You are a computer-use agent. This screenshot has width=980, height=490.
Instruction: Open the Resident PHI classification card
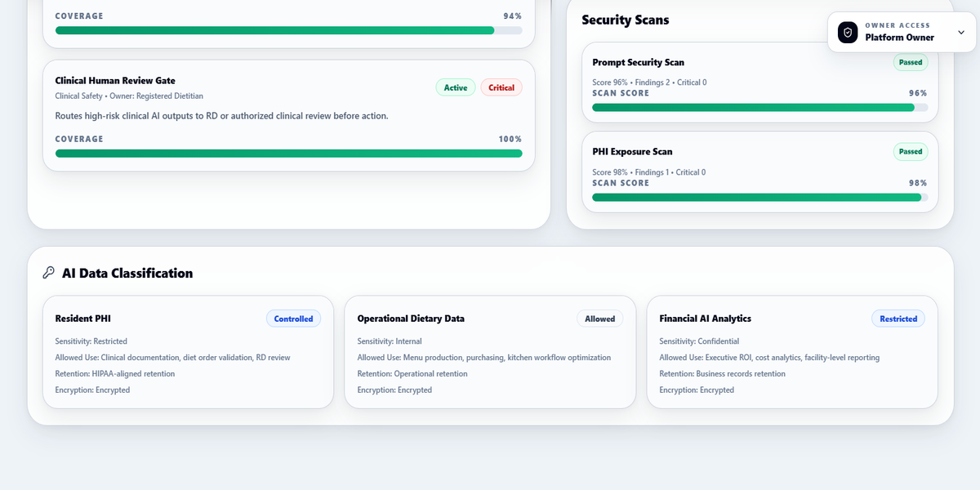click(x=188, y=352)
